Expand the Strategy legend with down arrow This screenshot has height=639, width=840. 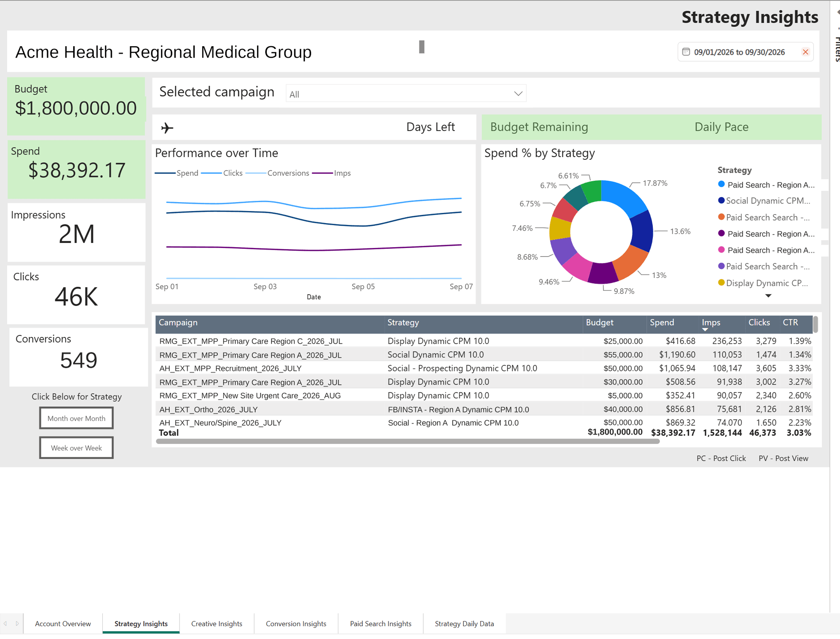click(768, 296)
